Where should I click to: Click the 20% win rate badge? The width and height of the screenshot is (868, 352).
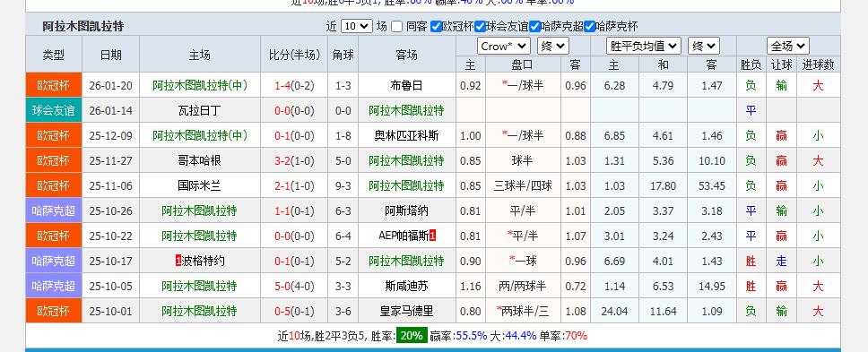point(412,335)
